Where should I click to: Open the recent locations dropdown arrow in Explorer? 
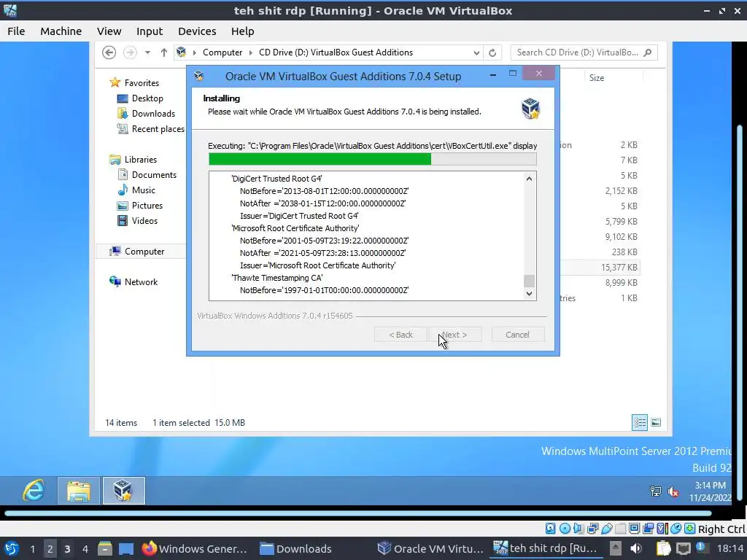click(x=147, y=52)
